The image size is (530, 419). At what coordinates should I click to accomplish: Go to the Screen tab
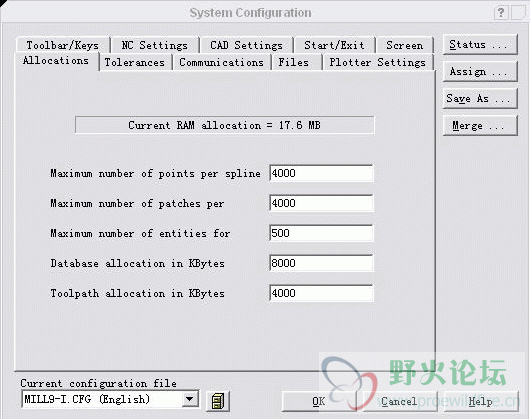405,45
